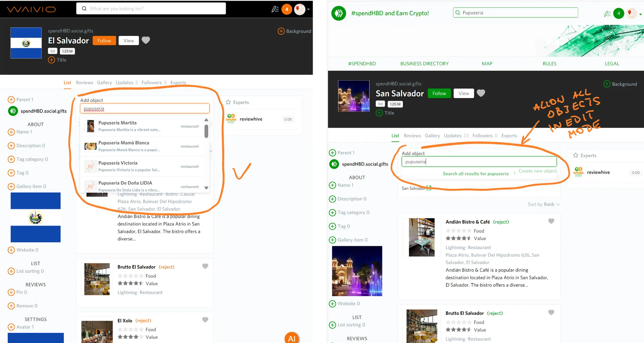Add Website plus icon in left sidebar
Viewport: 644px width, 343px height.
point(11,250)
